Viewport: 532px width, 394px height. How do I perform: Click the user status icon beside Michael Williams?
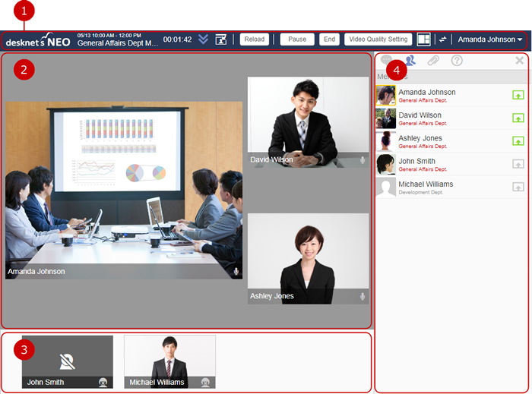[205, 382]
